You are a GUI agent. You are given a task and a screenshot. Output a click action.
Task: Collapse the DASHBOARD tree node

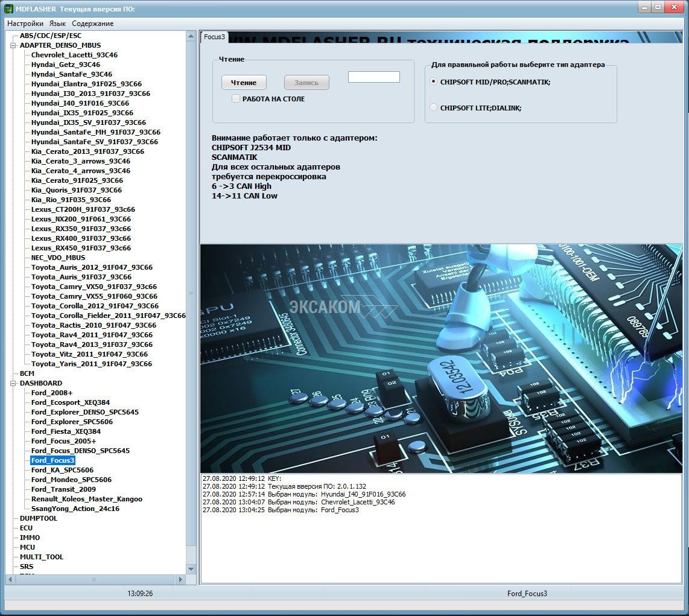point(14,383)
